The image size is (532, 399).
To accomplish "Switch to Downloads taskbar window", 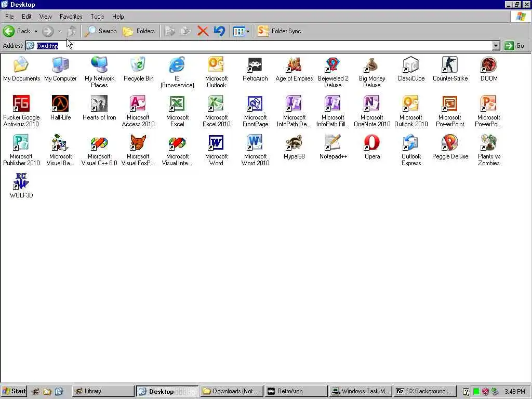I will 232,391.
